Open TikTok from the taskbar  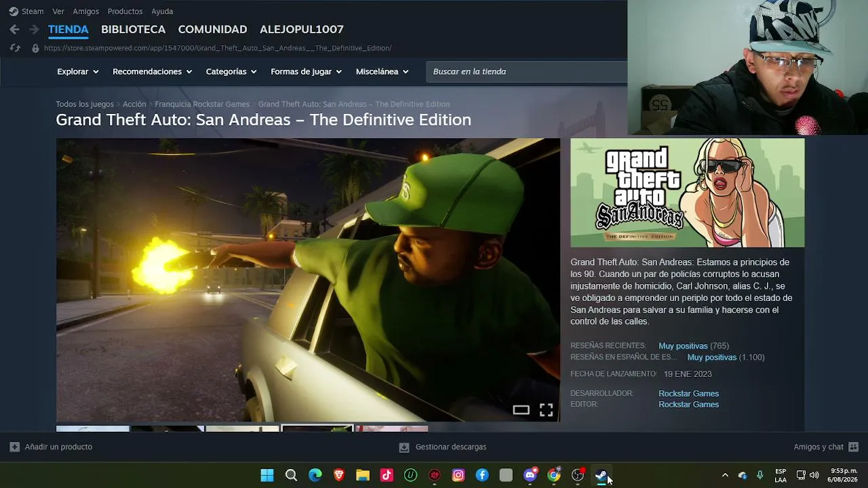(387, 475)
